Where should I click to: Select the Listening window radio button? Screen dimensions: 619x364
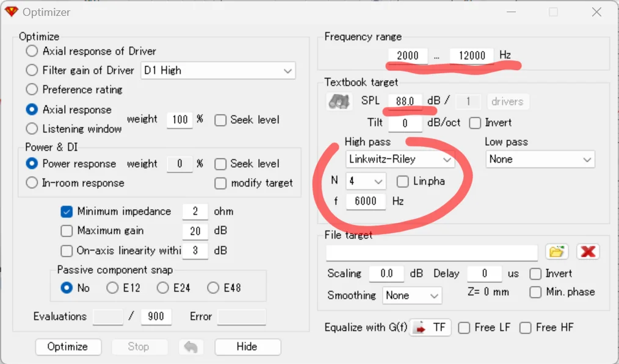click(32, 129)
